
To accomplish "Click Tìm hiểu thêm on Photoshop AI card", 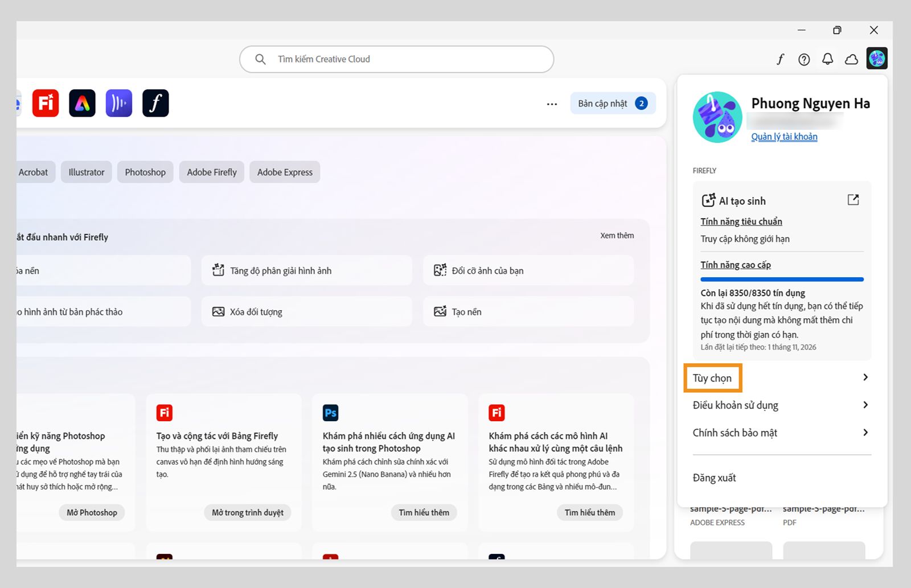I will [424, 512].
